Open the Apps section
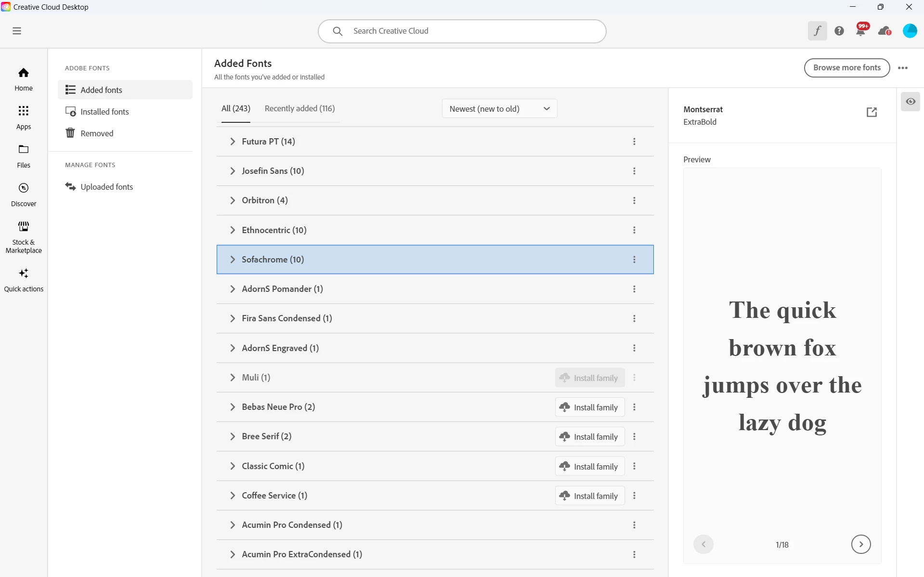 click(24, 118)
